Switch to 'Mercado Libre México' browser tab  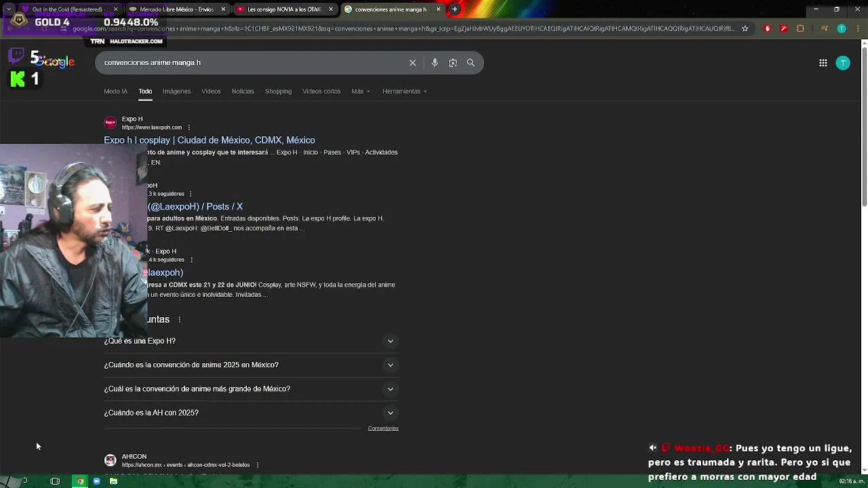click(x=176, y=9)
